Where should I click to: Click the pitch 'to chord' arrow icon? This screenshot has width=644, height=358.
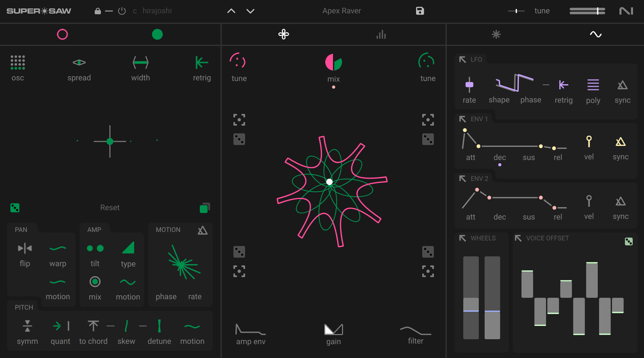coord(93,326)
